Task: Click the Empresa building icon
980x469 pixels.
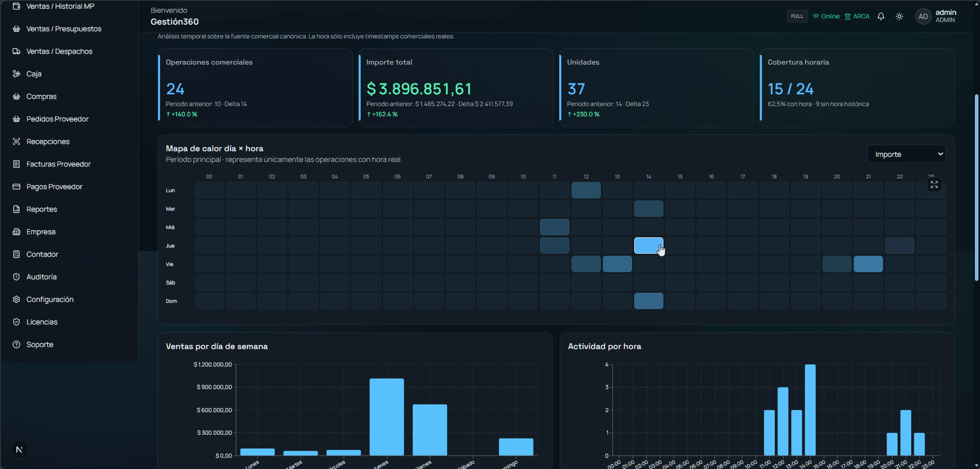Action: click(x=16, y=232)
